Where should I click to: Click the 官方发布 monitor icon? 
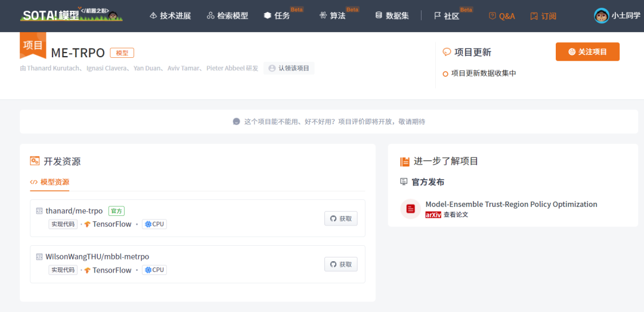click(x=404, y=182)
